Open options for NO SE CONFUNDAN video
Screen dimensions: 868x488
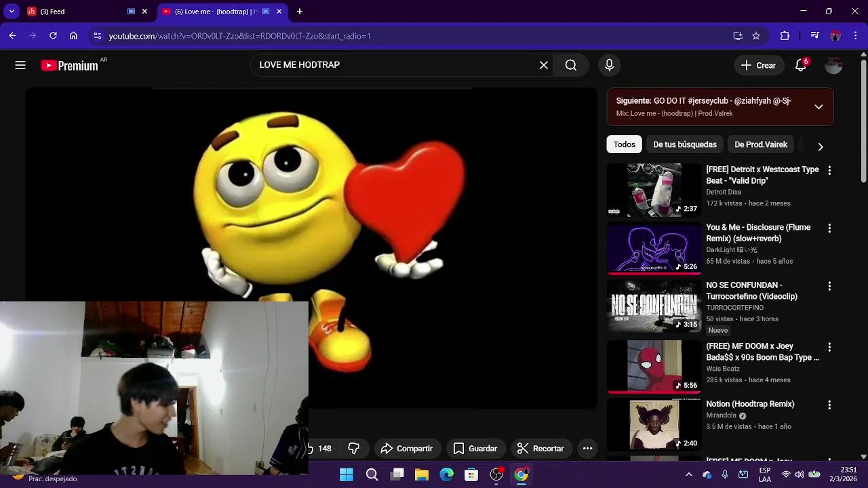tap(829, 287)
